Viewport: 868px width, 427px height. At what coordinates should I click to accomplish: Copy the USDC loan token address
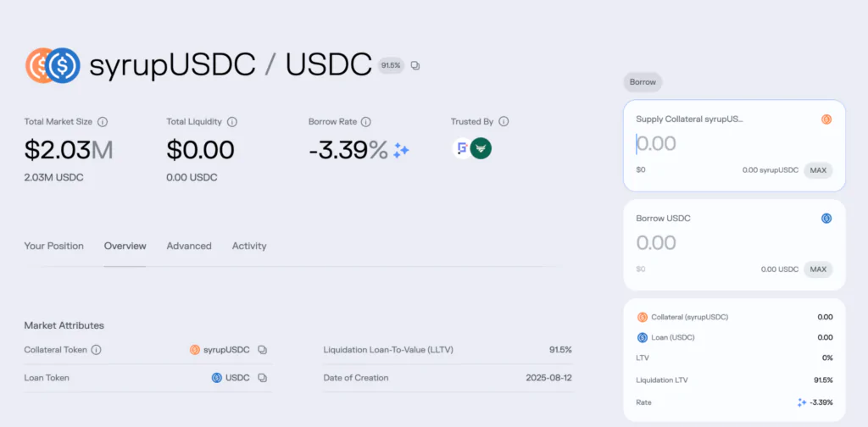point(263,378)
